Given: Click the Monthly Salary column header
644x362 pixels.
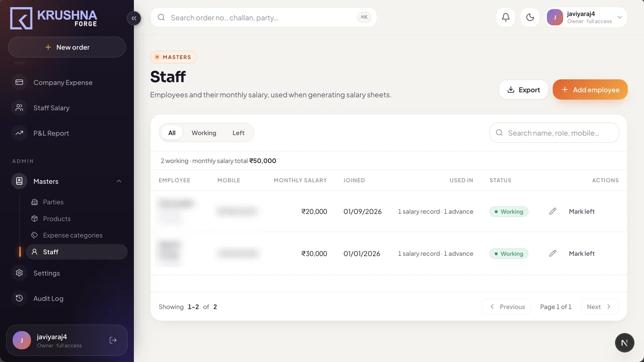Looking at the screenshot, I should click(300, 180).
